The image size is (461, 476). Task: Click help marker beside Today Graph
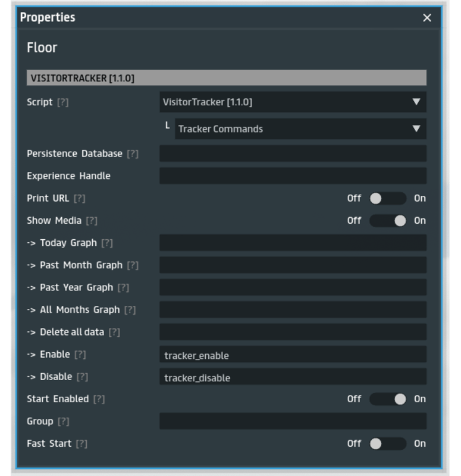106,243
